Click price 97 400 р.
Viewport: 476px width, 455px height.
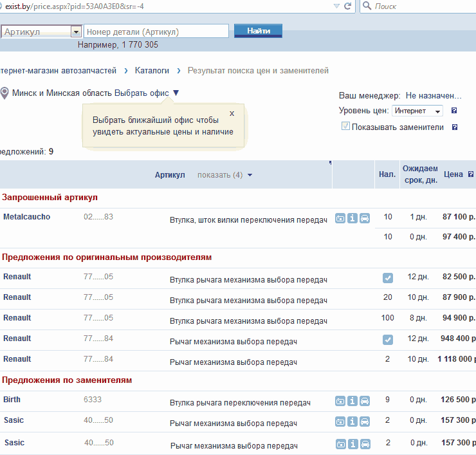point(459,237)
